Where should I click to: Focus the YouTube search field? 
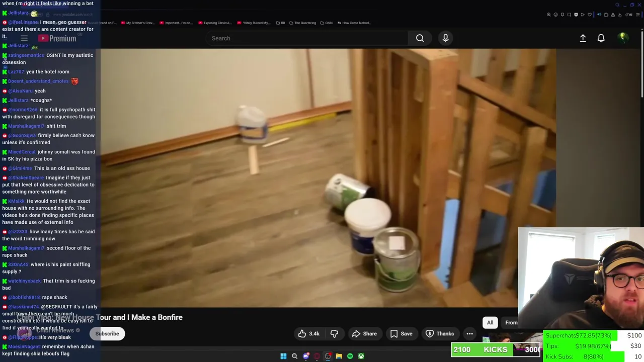pyautogui.click(x=307, y=38)
